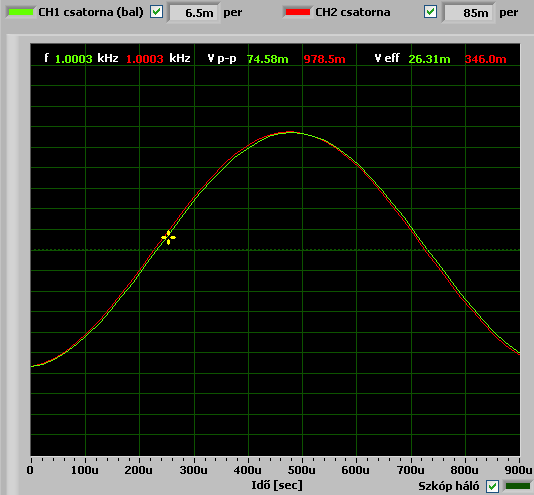Click the V eff label
This screenshot has width=534, height=495.
387,58
